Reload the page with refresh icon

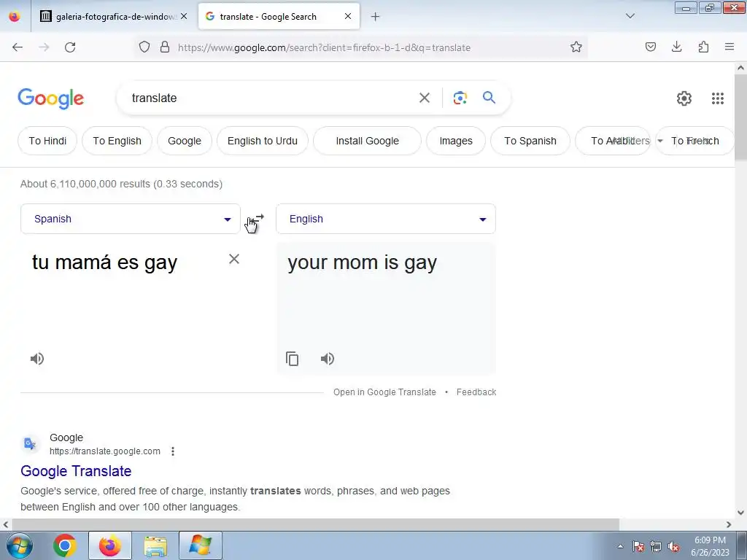[70, 47]
